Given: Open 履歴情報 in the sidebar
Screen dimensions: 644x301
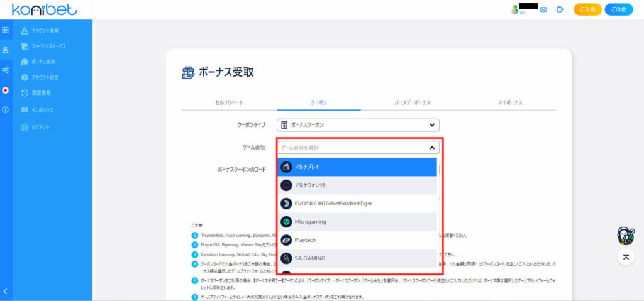Looking at the screenshot, I should pos(36,93).
